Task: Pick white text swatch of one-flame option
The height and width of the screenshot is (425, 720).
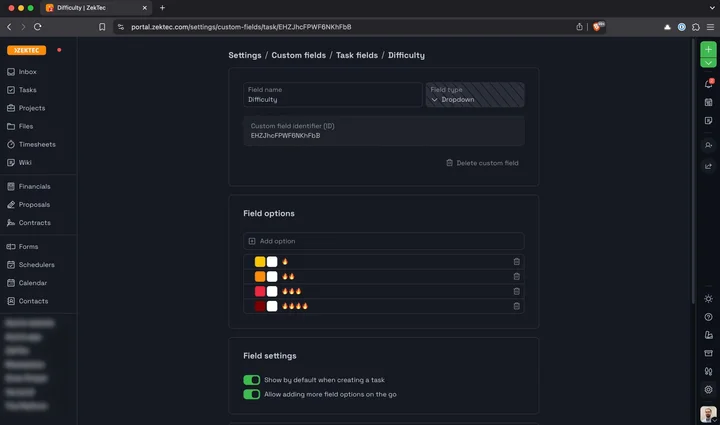Action: [272, 262]
